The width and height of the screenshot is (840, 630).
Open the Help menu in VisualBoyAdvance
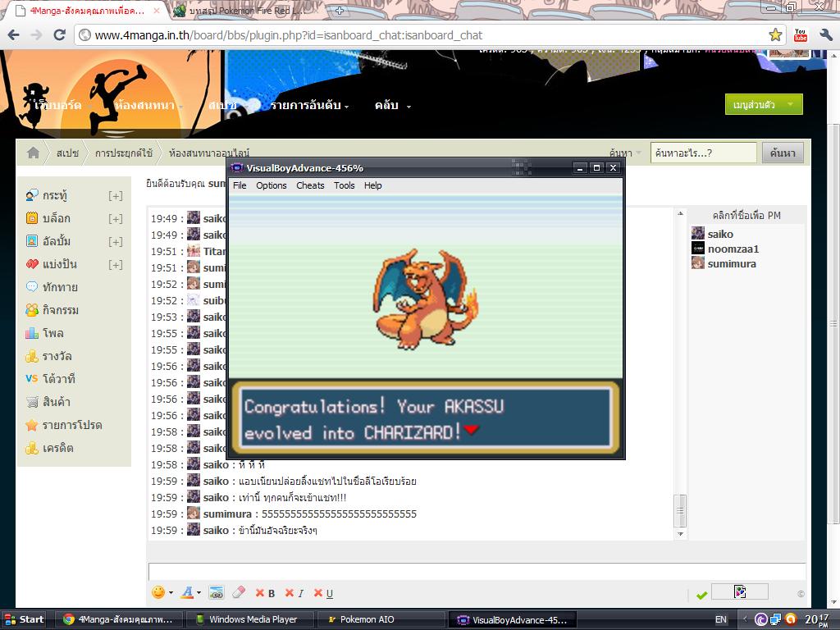click(x=373, y=185)
